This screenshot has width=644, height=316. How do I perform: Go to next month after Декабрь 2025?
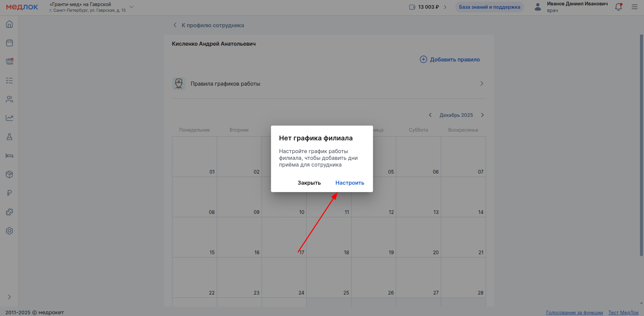click(x=482, y=115)
